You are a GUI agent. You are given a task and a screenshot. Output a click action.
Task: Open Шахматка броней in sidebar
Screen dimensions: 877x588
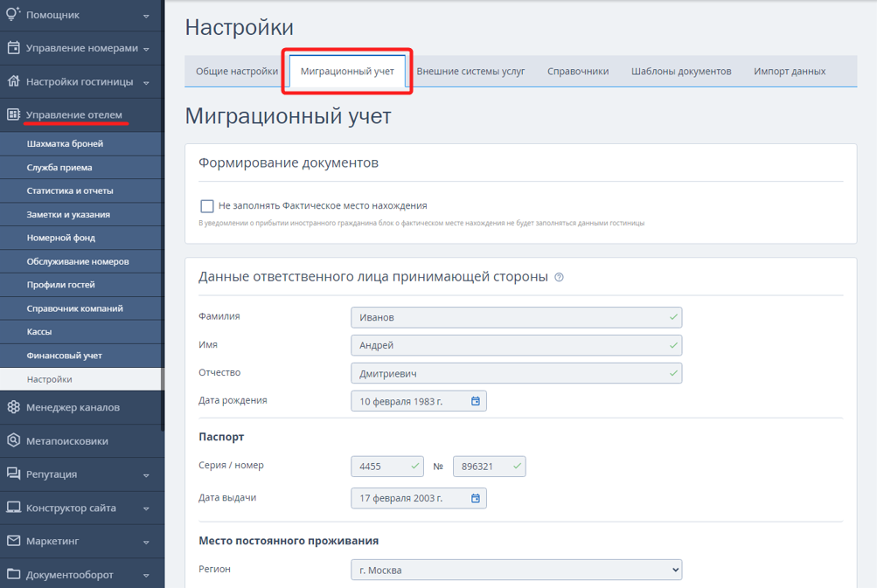point(81,143)
